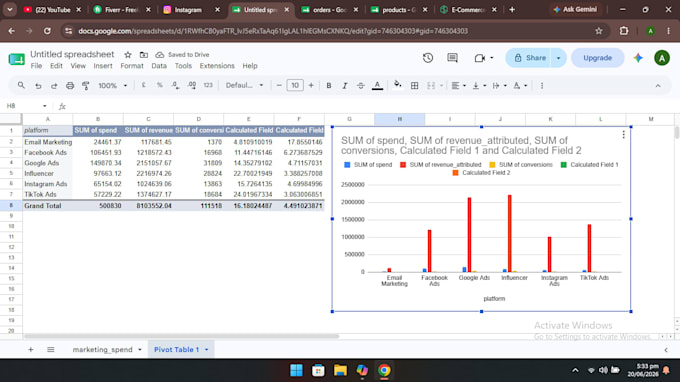Viewport: 680px width, 382px height.
Task: Check the Saved to Drive status
Action: point(183,55)
